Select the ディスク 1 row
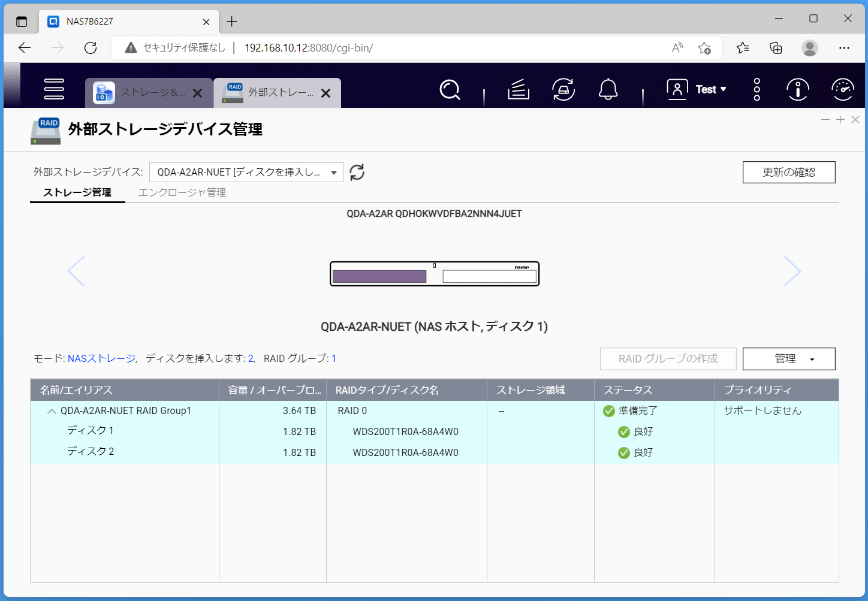Screen dimensions: 868x601 (435, 431)
